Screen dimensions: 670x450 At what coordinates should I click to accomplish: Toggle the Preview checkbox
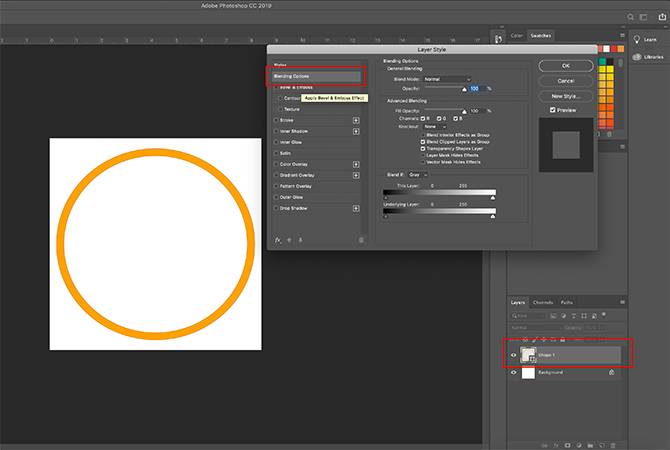point(552,110)
